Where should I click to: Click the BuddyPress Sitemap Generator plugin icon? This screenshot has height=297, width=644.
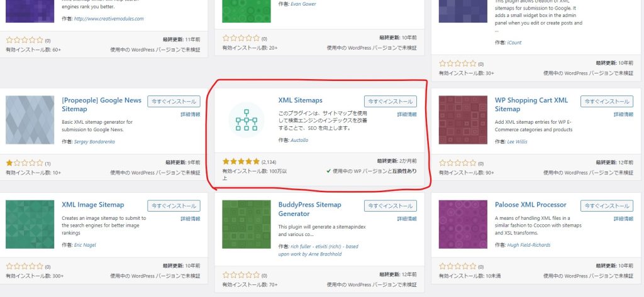(247, 225)
